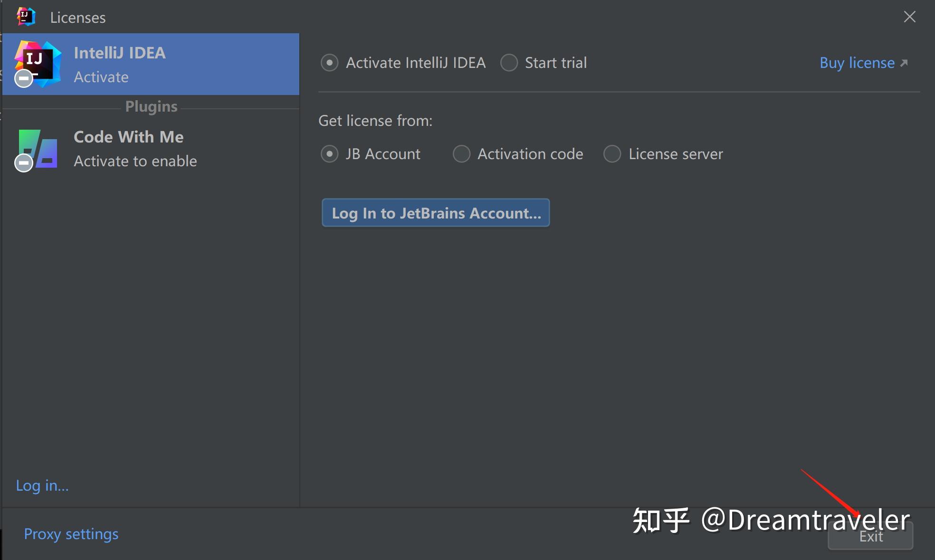
Task: Click the Plugins section header
Action: click(151, 106)
